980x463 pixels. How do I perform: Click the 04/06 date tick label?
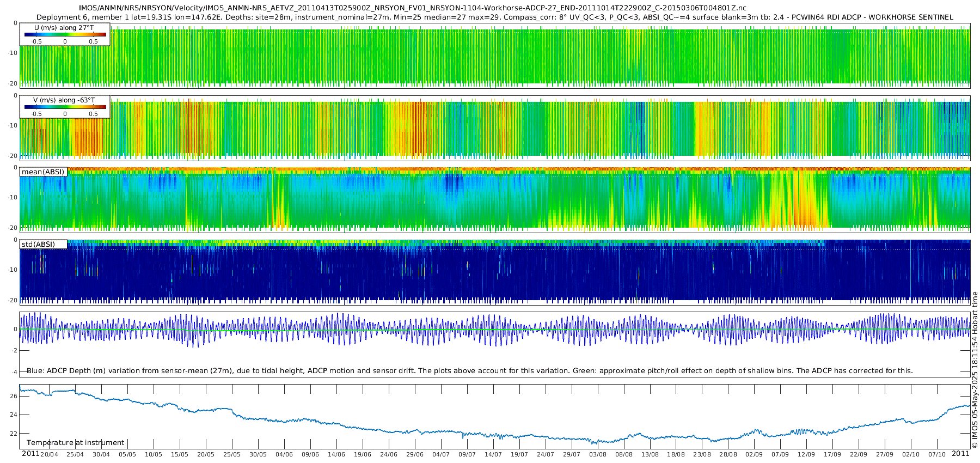(284, 454)
